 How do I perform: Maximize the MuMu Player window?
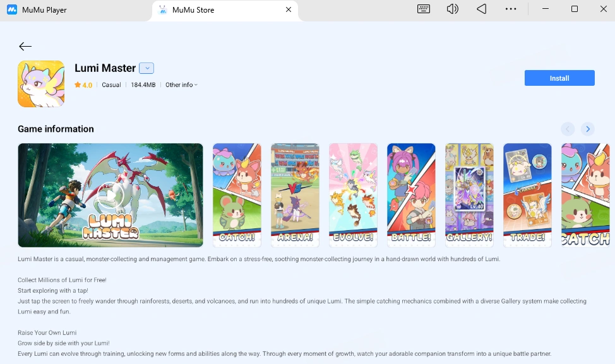click(574, 9)
